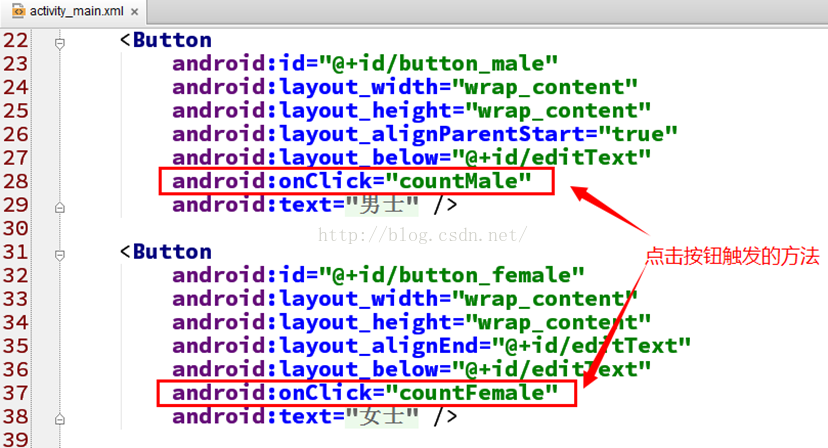Click the "@+id/button_male" id value
The image size is (828, 448).
click(438, 64)
